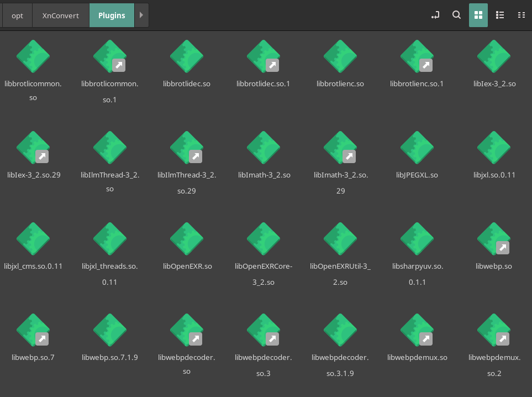Select libbrotlienc.so.1 symlink icon
Image resolution: width=532 pixels, height=397 pixels.
417,56
